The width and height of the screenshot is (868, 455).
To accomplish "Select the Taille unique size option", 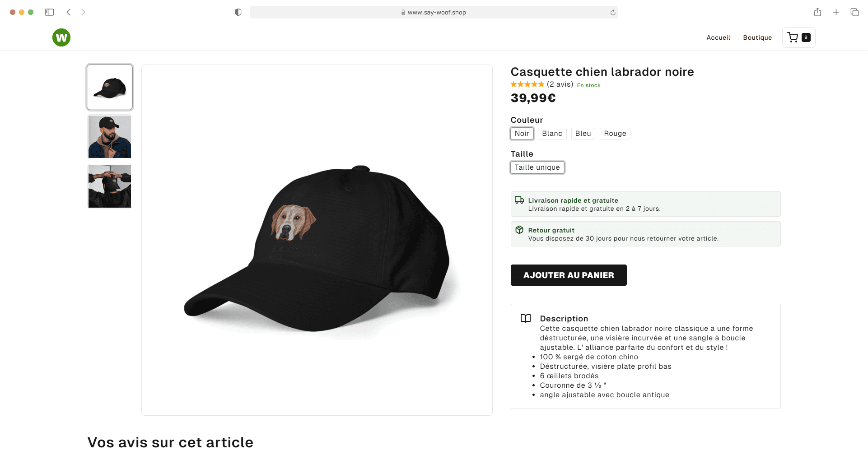I will tap(537, 167).
